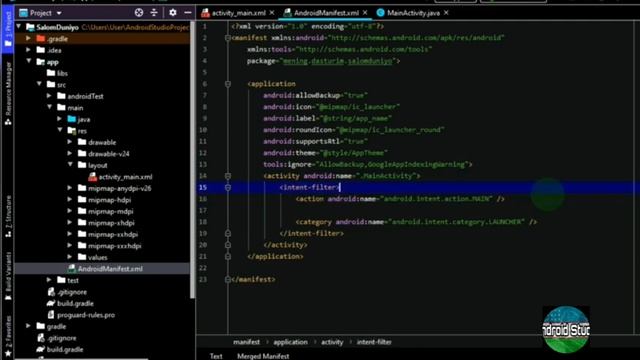Click fold marker at closing intent-filter line 19
Image resolution: width=640 pixels, height=360 pixels.
pos(228,233)
